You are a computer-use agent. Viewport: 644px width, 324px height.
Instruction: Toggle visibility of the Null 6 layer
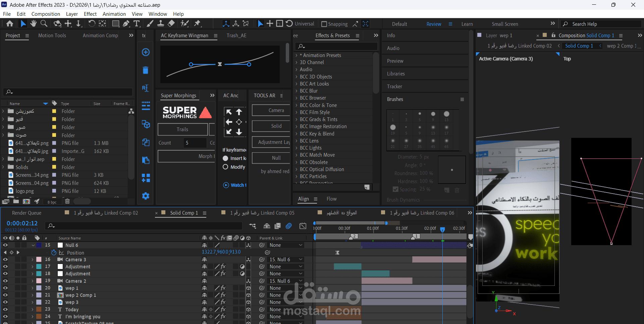tap(5, 245)
